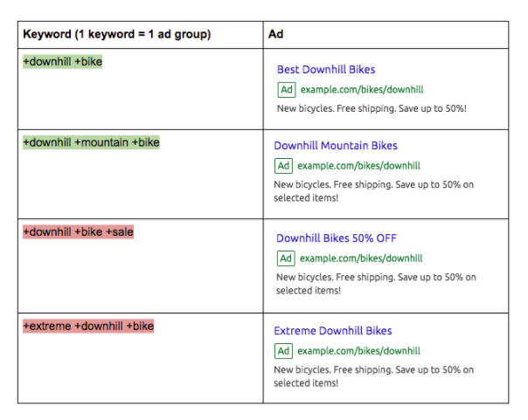The image size is (528, 420).
Task: Open the Extreme Downhill Bikes ad headline
Action: pyautogui.click(x=332, y=331)
